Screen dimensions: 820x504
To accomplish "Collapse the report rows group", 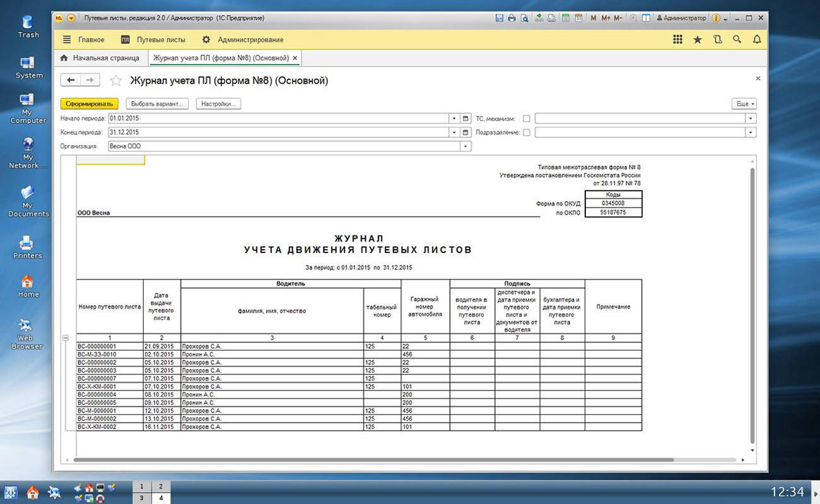I will 66,339.
